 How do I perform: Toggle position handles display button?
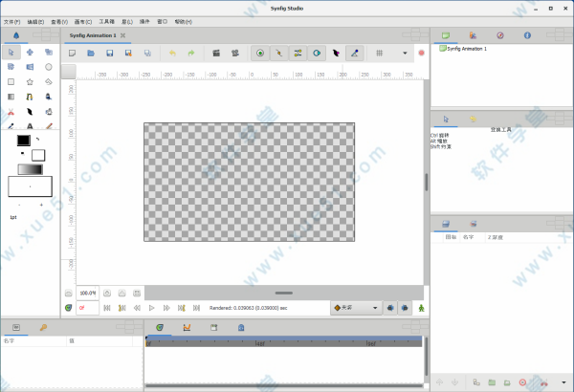tap(260, 54)
